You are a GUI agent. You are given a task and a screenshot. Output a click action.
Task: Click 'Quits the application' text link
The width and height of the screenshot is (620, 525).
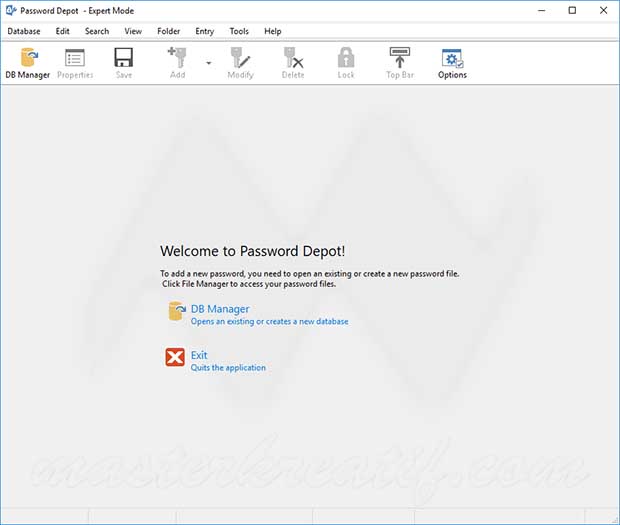[228, 368]
